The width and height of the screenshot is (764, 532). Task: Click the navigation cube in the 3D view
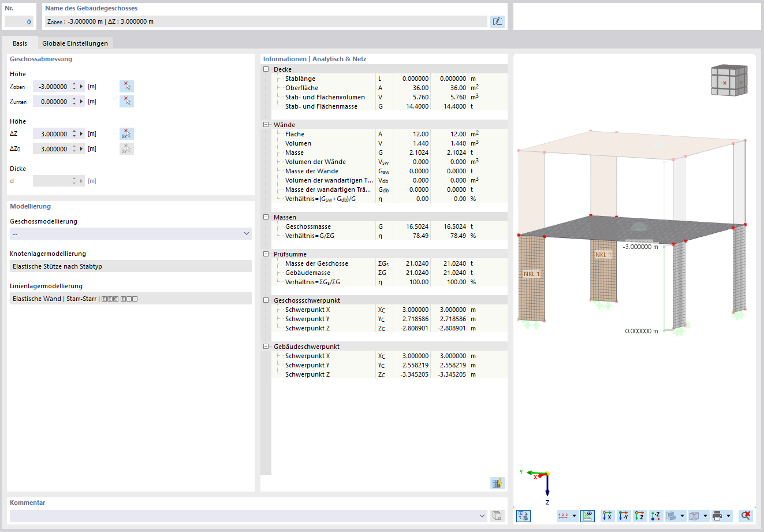(729, 80)
